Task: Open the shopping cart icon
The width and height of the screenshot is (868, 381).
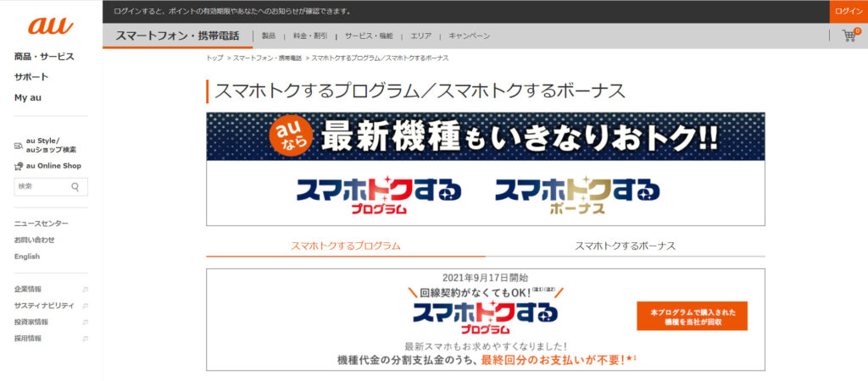Action: click(x=849, y=36)
